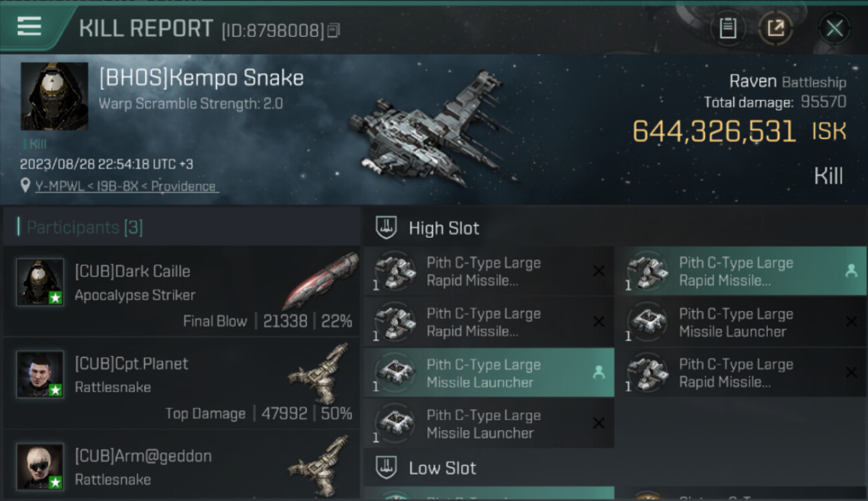Click person icon on highlighted Rapid Missile
Screen dimensions: 868x501
point(851,271)
